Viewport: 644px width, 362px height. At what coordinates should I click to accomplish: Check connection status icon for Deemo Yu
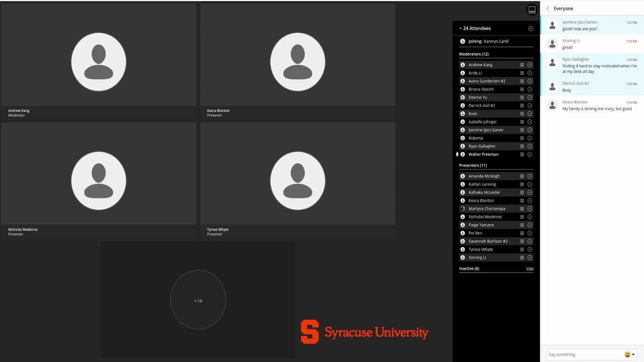click(x=522, y=98)
